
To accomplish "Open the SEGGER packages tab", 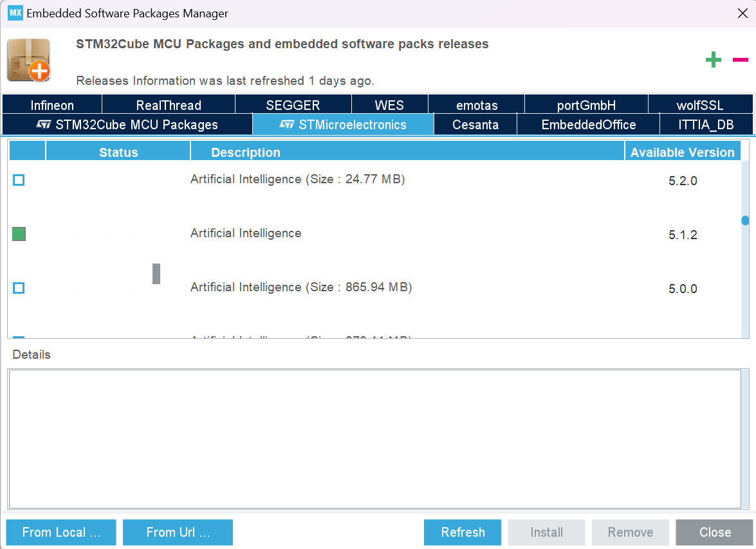I will [293, 104].
